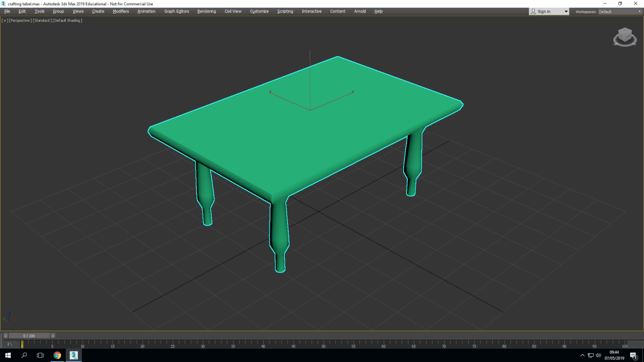Open the Mini Curve Editor icon

(x=9, y=344)
